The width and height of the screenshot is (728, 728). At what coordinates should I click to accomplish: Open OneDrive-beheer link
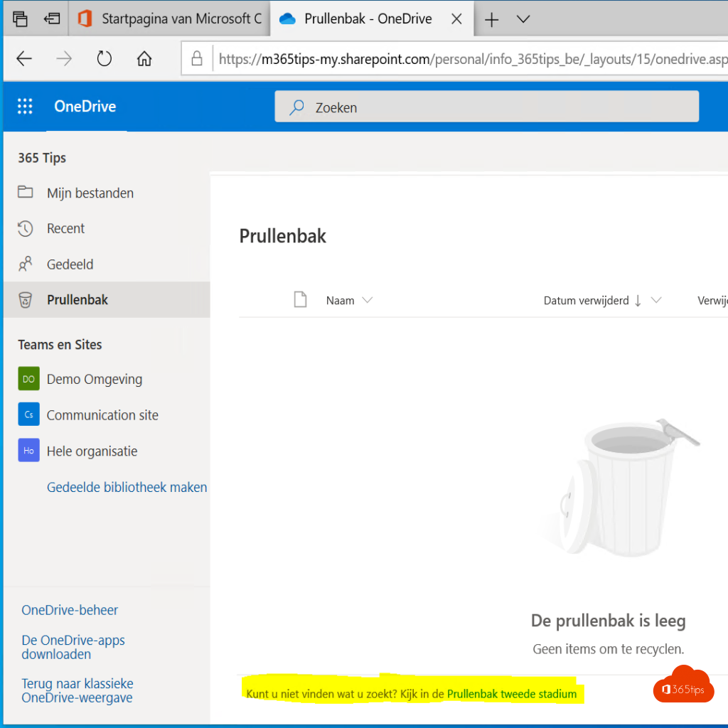[70, 609]
